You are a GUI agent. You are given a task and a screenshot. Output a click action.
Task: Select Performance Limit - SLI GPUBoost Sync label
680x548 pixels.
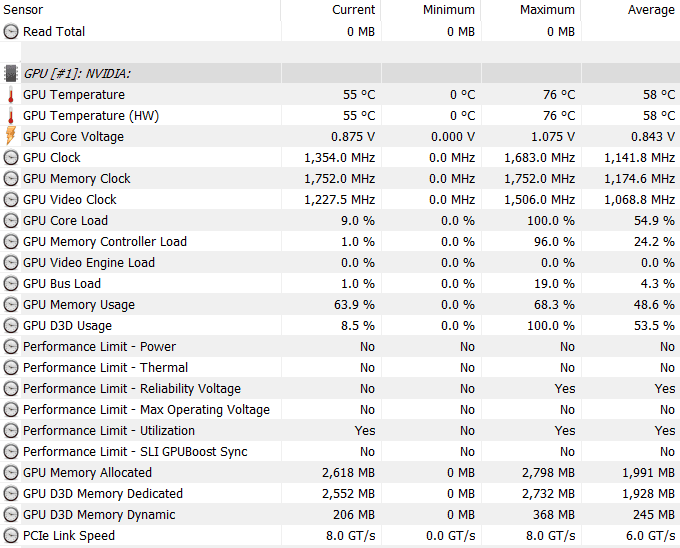[x=135, y=452]
